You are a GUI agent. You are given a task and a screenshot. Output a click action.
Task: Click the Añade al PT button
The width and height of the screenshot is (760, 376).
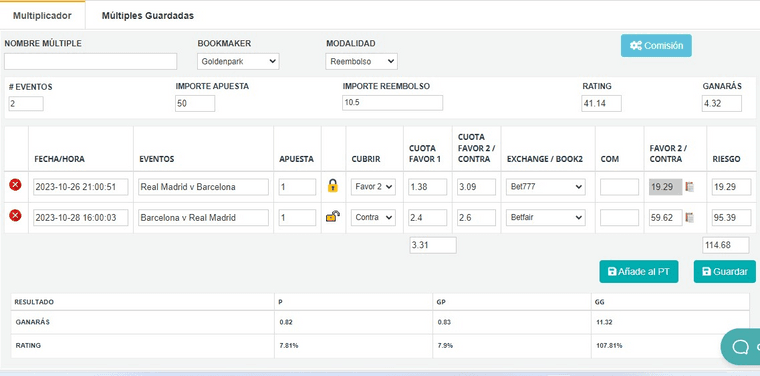pyautogui.click(x=639, y=271)
